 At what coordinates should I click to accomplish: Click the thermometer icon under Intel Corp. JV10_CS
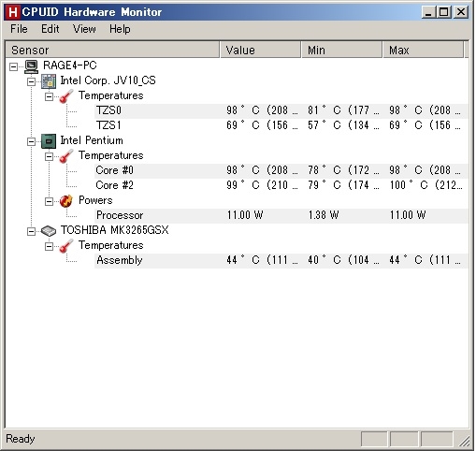[66, 96]
